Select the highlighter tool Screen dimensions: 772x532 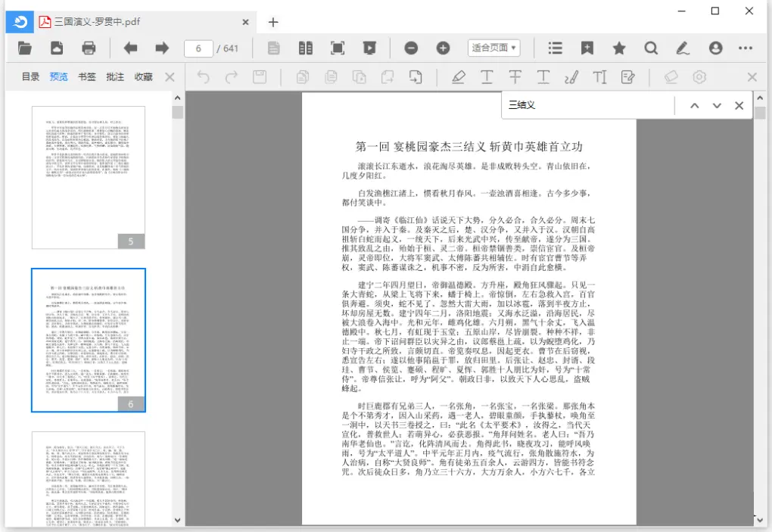pos(459,76)
